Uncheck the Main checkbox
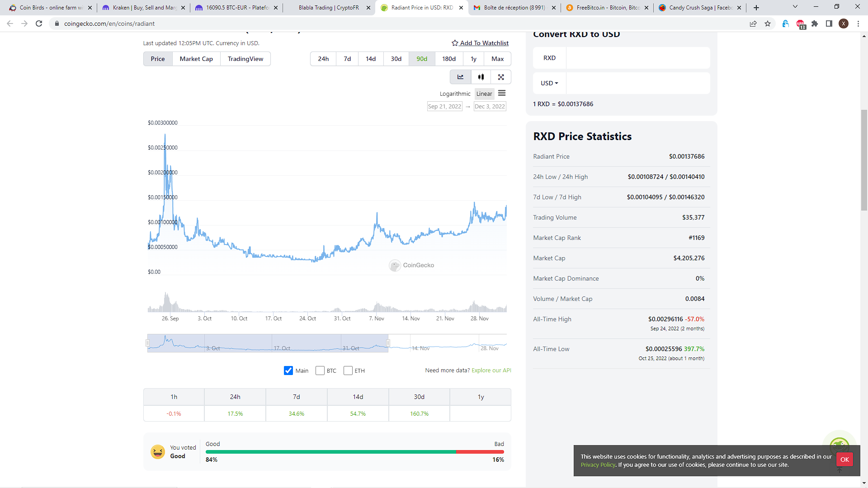 (x=288, y=371)
